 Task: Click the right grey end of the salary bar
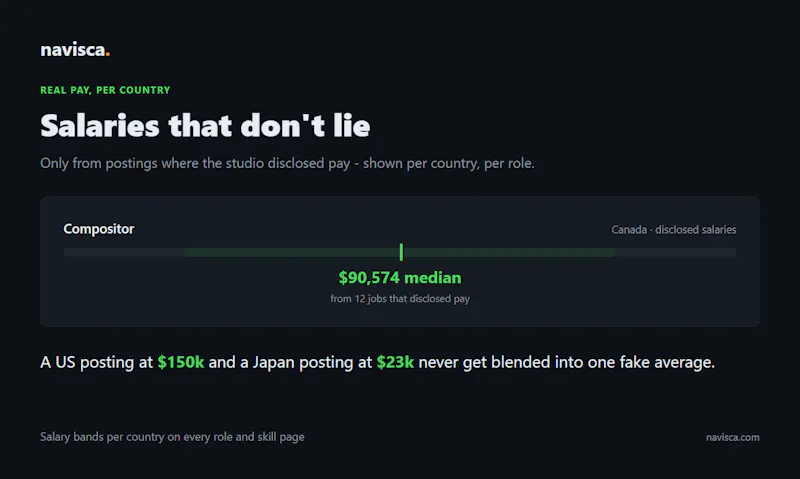click(675, 252)
